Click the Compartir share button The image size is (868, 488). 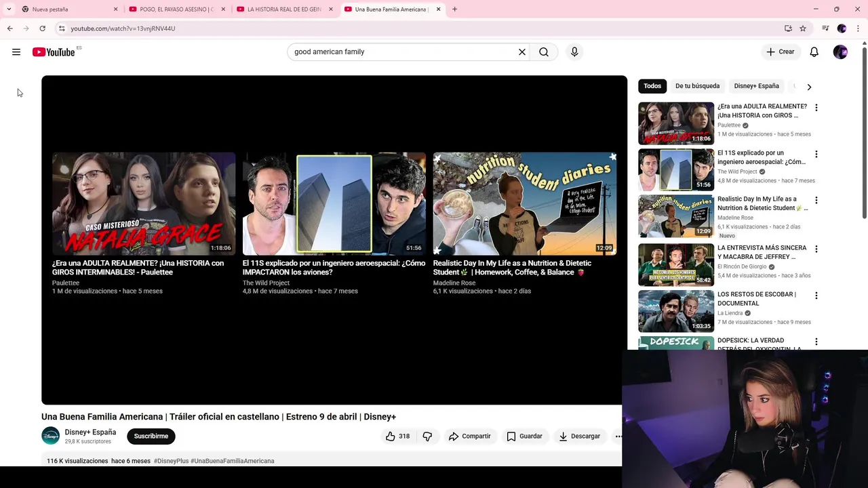(x=469, y=436)
